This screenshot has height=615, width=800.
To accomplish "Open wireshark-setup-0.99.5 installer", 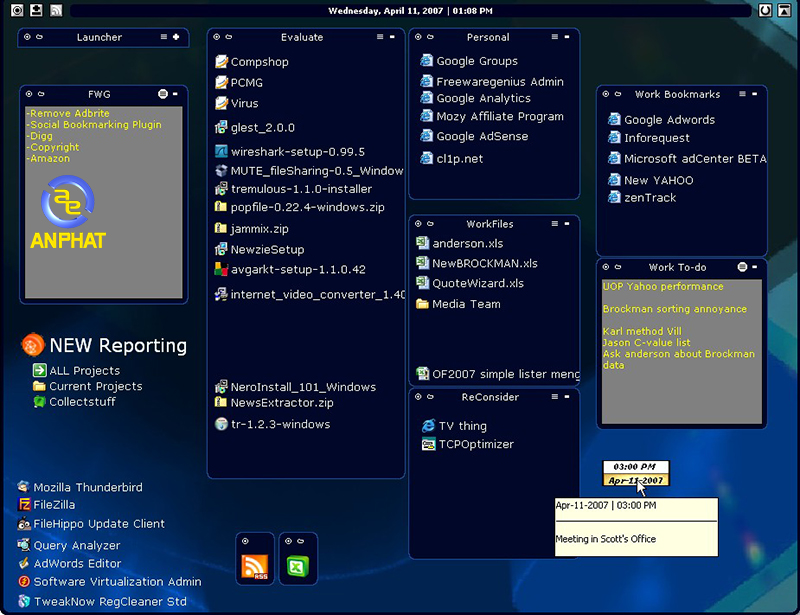I will pyautogui.click(x=297, y=152).
